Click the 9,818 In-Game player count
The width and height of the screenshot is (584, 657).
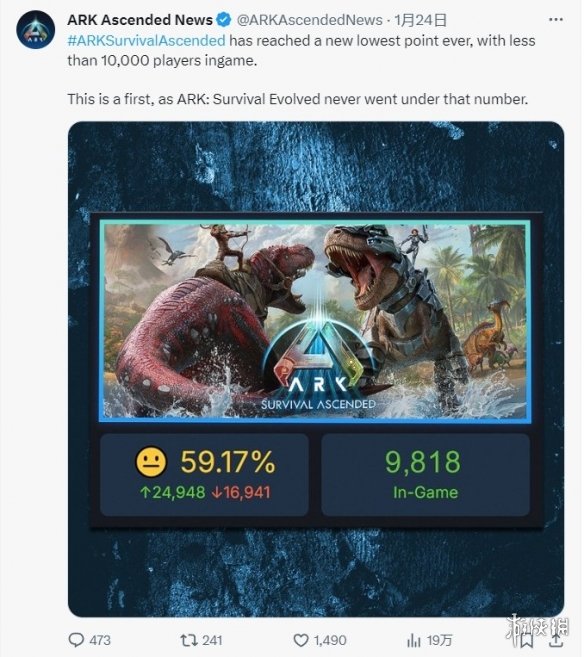coord(425,475)
